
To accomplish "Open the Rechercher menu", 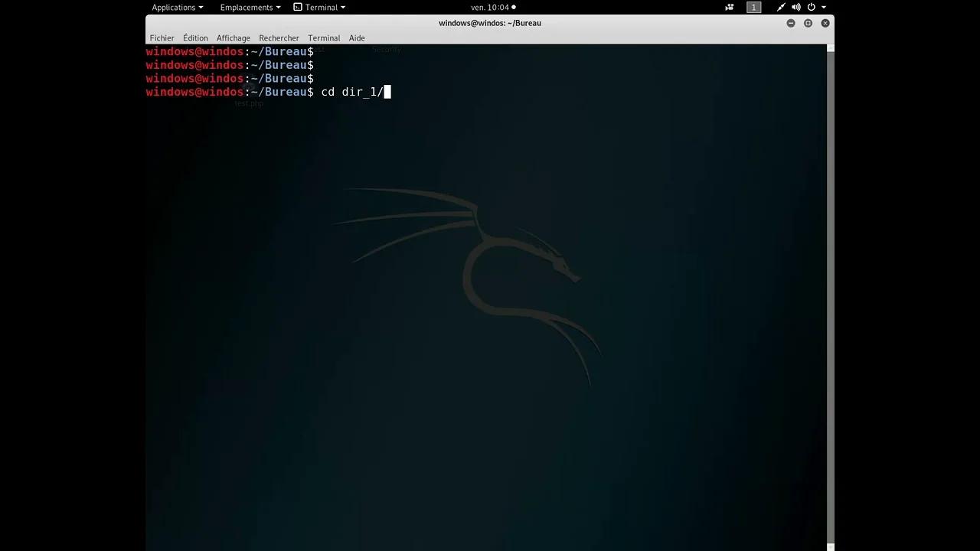I will point(279,37).
